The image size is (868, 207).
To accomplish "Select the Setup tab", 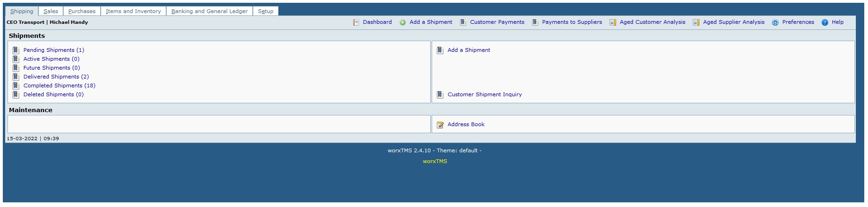I will pos(265,11).
